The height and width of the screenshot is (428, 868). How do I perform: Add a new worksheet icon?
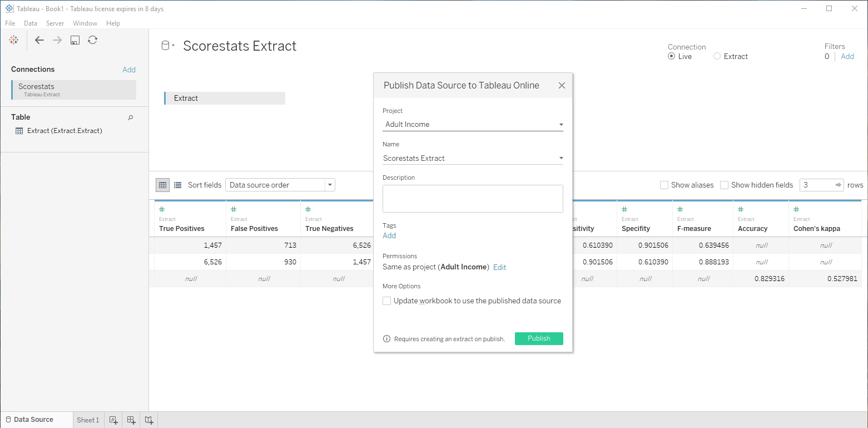113,420
